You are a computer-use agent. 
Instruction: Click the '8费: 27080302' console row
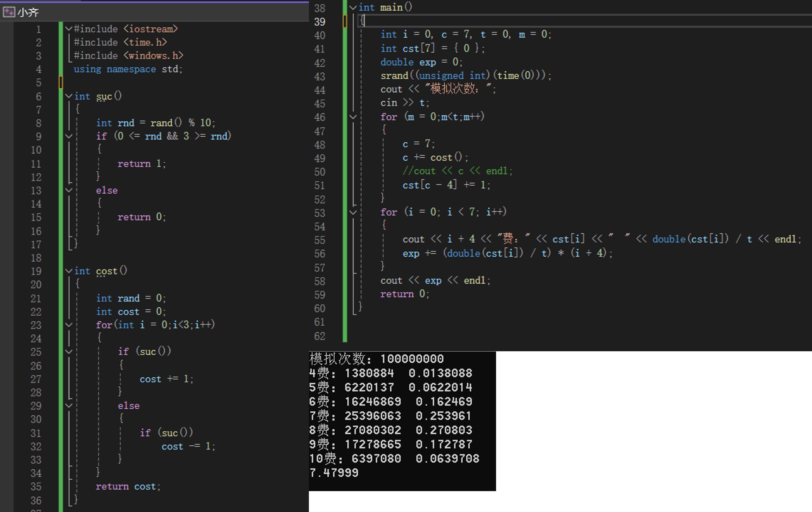[x=391, y=430]
